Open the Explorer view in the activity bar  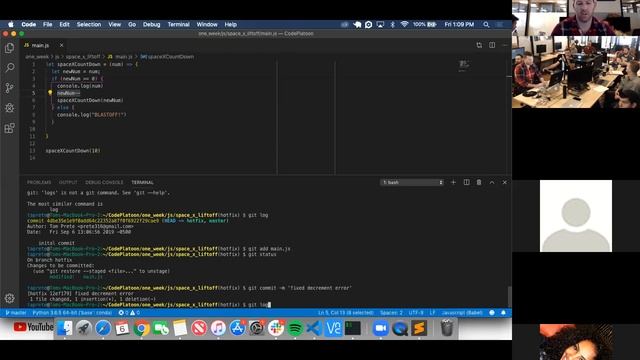(x=9, y=48)
